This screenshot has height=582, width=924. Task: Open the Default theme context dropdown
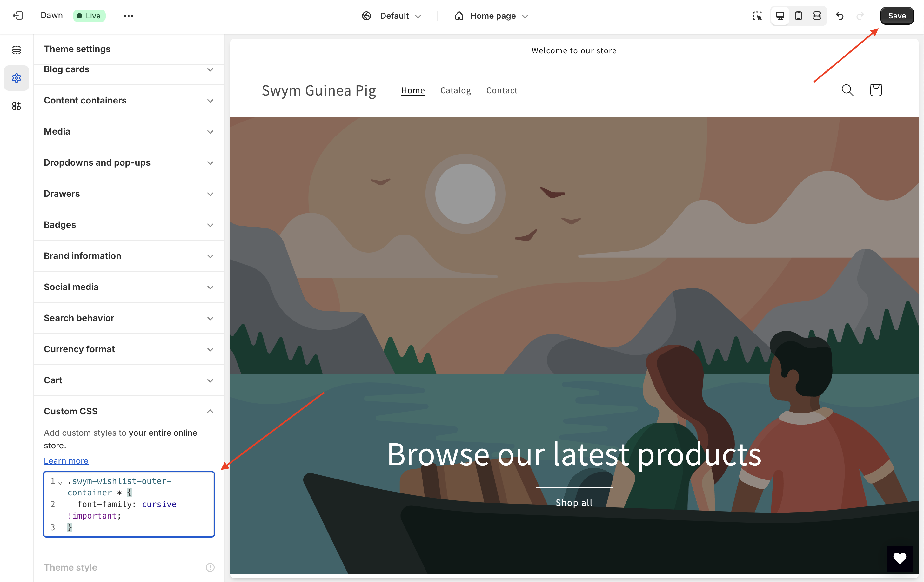(x=392, y=16)
